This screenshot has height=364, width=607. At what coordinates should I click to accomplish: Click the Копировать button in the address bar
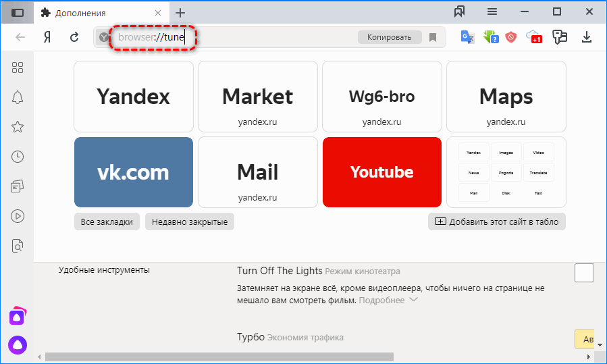(x=389, y=37)
